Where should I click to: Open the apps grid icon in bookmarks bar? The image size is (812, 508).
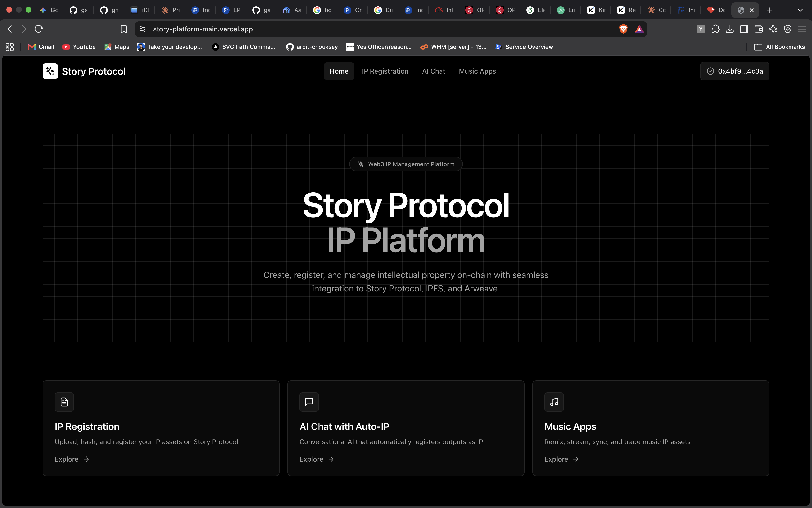pyautogui.click(x=10, y=47)
